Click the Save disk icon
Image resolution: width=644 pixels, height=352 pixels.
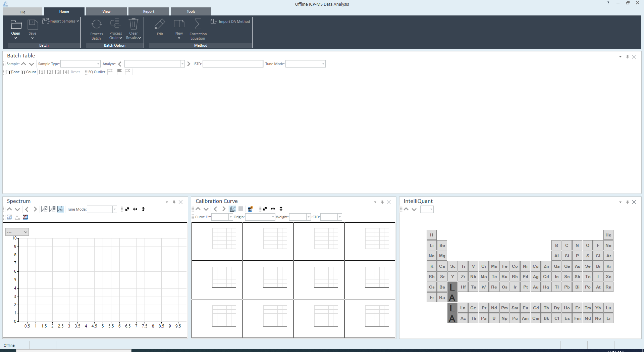(33, 25)
